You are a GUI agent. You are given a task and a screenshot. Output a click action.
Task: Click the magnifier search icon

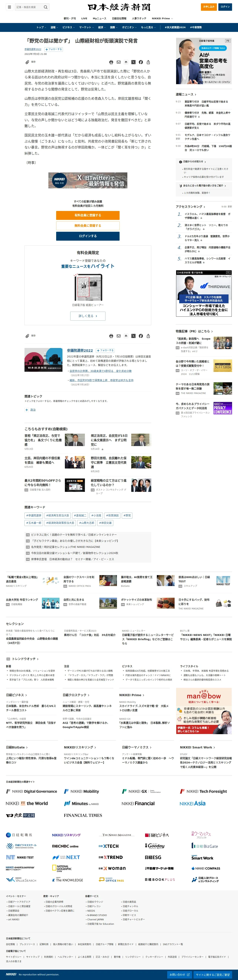click(46, 7)
